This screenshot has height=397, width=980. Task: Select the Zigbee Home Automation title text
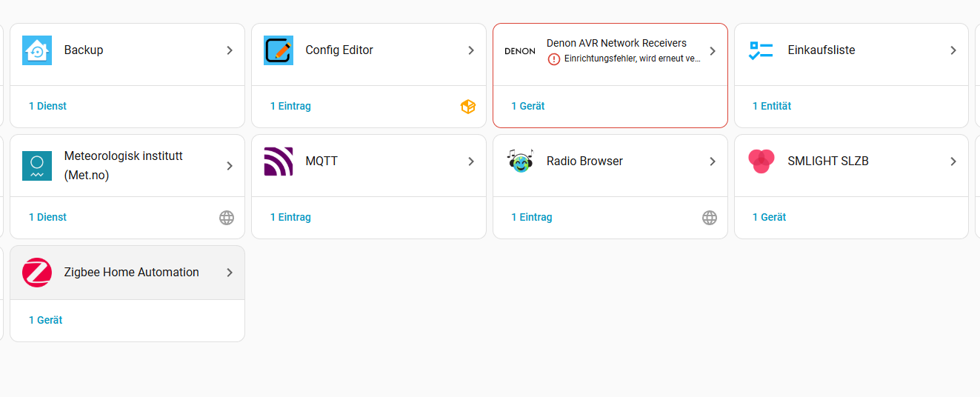click(x=132, y=273)
